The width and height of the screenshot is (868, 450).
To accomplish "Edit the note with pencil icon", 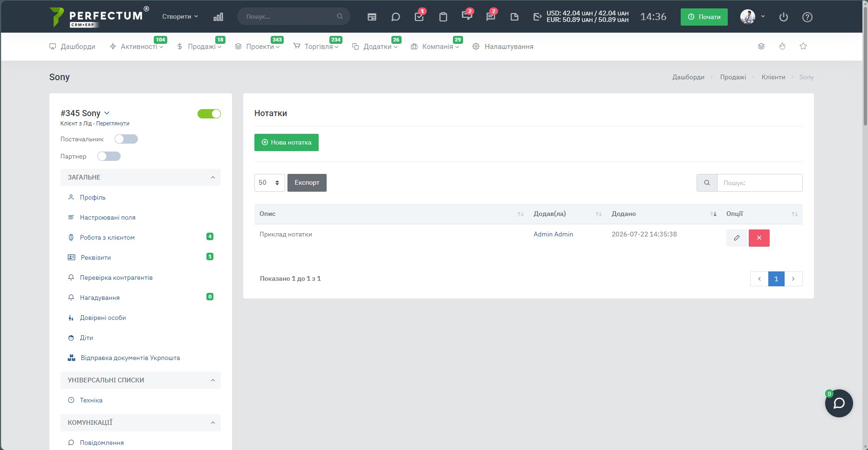I will (x=737, y=238).
